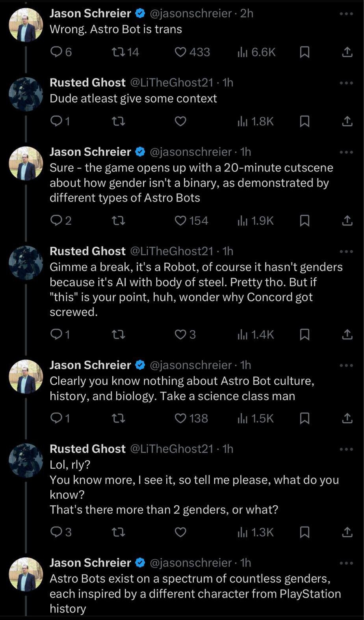Open the @jasonschreier handle on top tweet

click(x=191, y=13)
